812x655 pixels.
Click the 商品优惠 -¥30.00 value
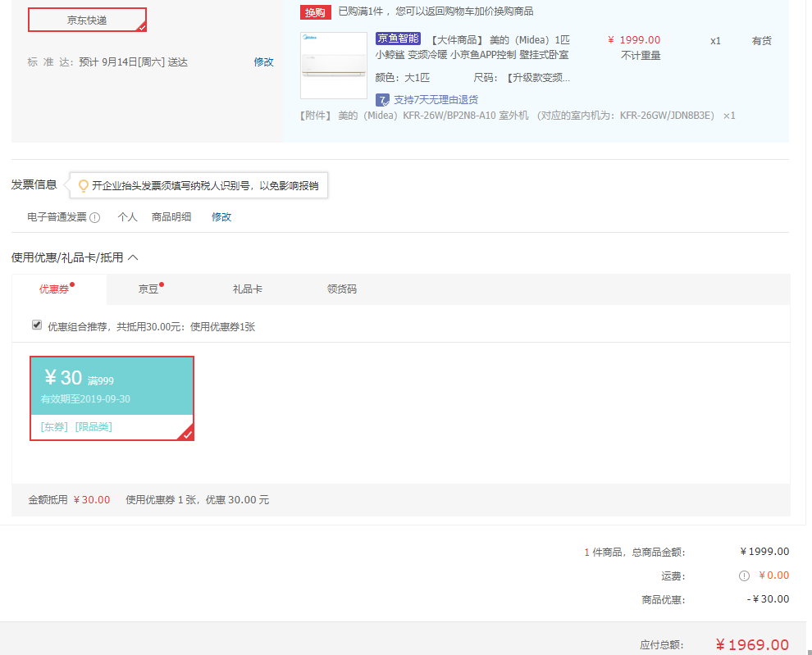point(768,599)
